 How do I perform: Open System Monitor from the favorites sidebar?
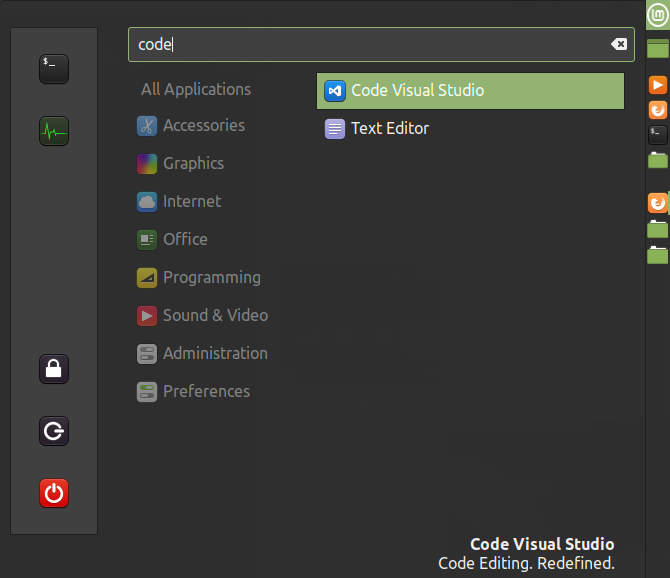54,131
